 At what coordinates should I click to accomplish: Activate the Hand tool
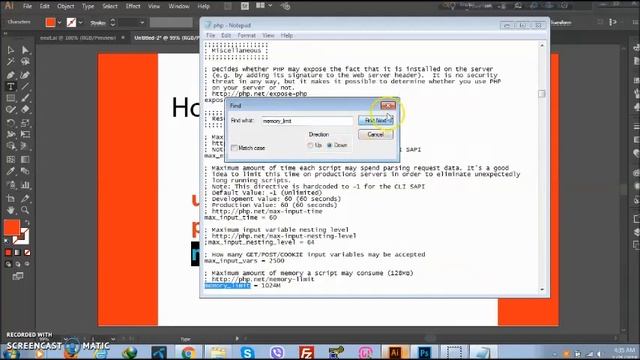tap(11, 210)
